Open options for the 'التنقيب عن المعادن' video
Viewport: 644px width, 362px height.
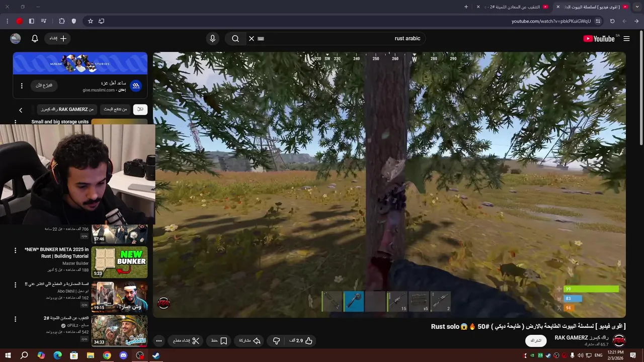(15, 319)
